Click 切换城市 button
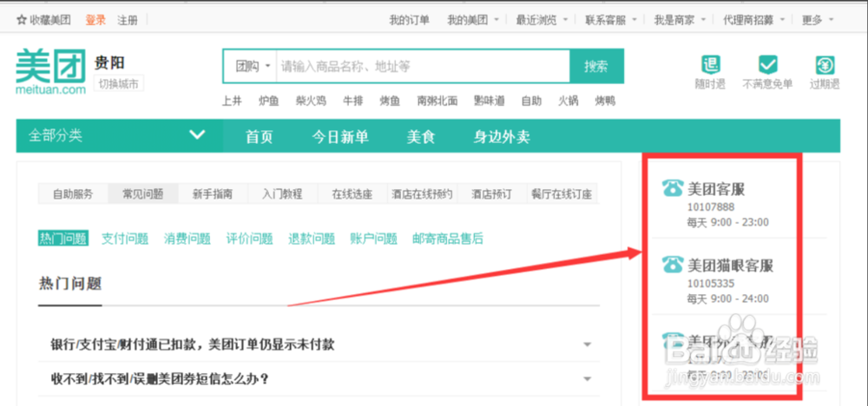This screenshot has width=868, height=406. (118, 84)
